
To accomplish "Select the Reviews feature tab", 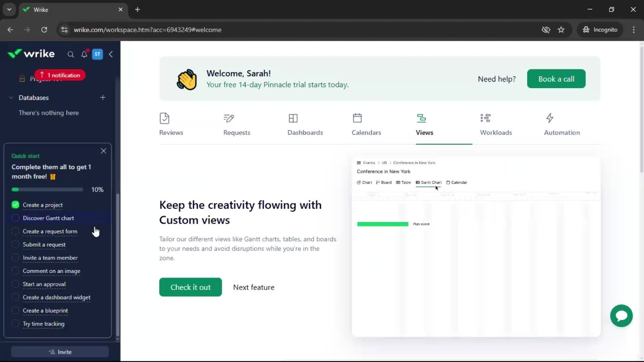I will coord(171,125).
